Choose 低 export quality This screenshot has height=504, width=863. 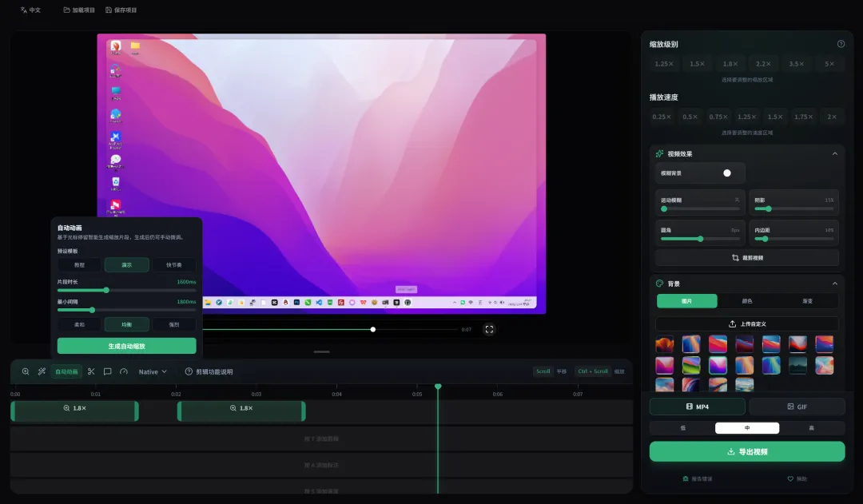tap(682, 428)
